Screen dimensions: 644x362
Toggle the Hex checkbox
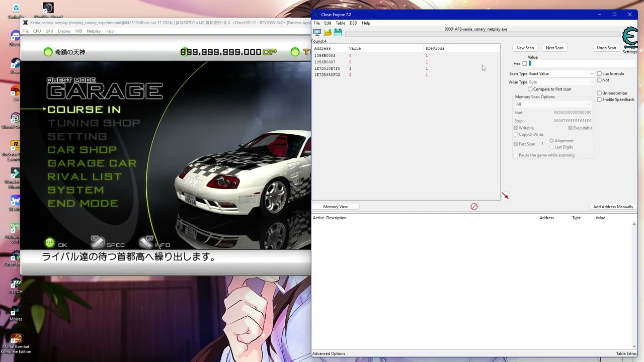[x=525, y=64]
